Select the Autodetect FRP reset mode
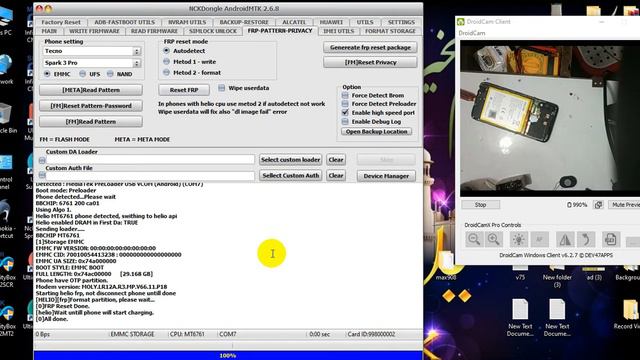This screenshot has width=640, height=360. (167, 51)
